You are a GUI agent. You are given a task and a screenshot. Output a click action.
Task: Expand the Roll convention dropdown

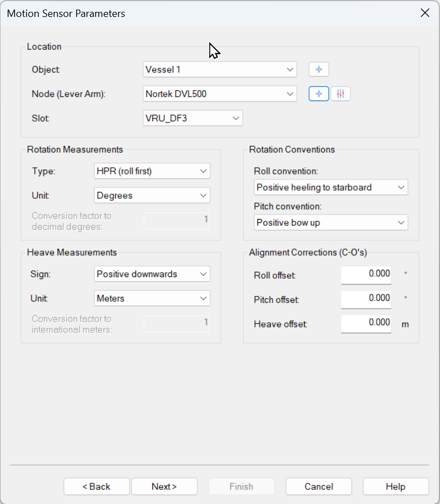click(331, 187)
